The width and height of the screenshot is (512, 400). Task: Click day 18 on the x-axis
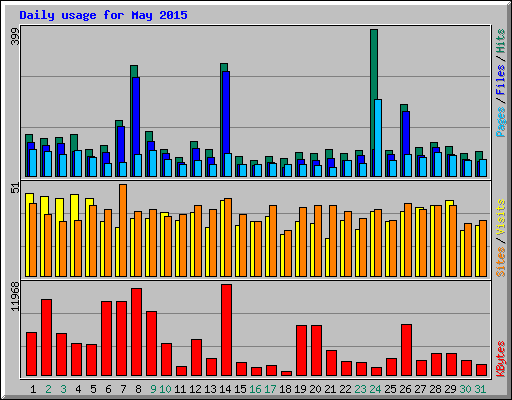pyautogui.click(x=285, y=389)
